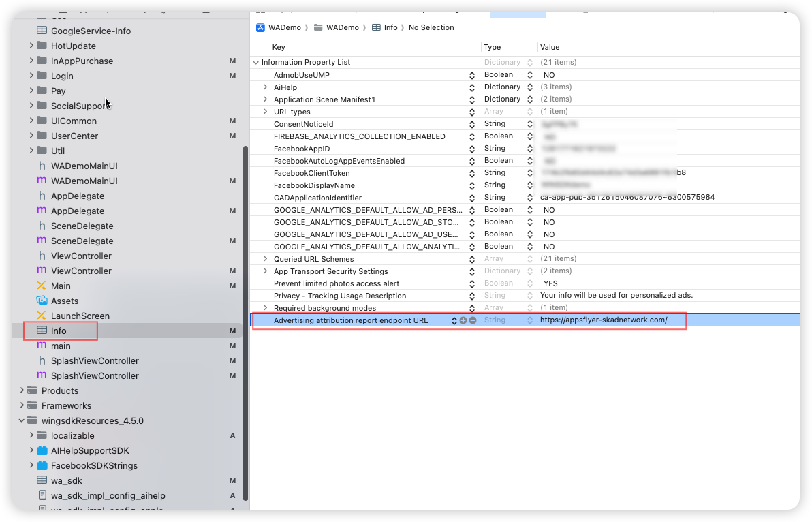The height and width of the screenshot is (522, 812).
Task: Open type popup for AdmobUseUMP Boolean
Action: click(530, 75)
